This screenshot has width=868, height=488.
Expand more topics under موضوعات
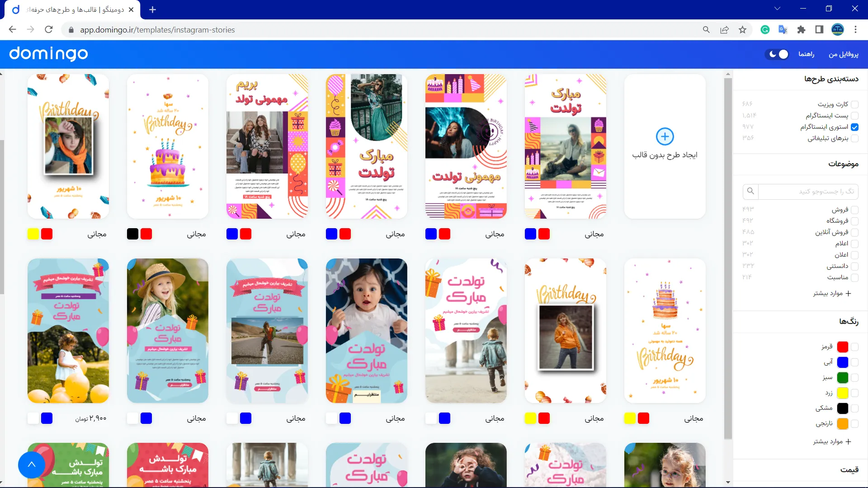coord(832,293)
